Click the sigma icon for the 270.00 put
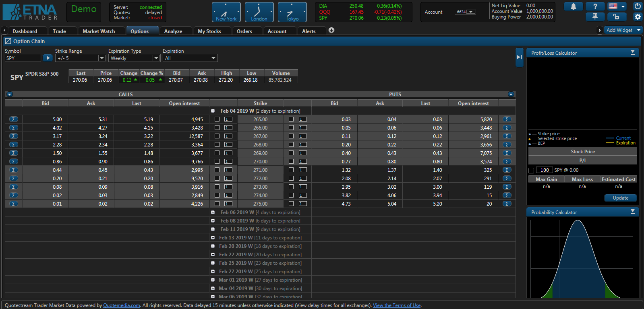The width and height of the screenshot is (644, 309). coord(507,161)
